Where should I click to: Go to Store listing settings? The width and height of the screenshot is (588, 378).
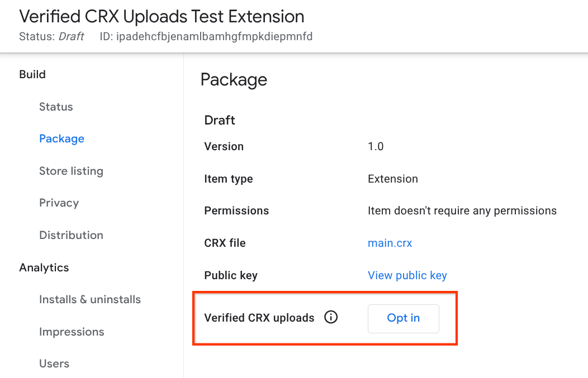point(71,171)
